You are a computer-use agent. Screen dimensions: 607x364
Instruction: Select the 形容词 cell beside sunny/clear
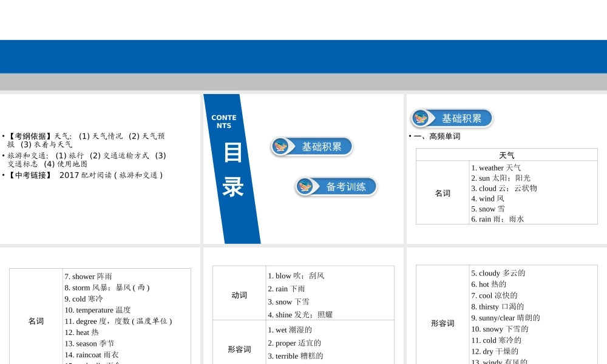tap(443, 323)
